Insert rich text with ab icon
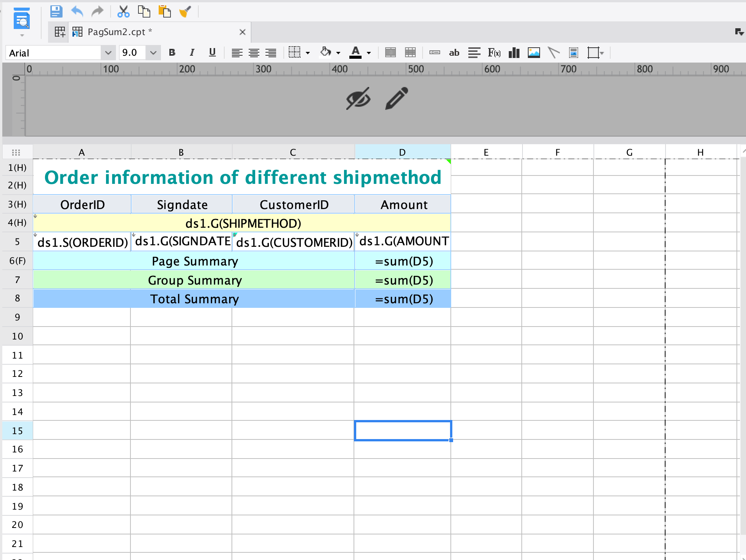 click(x=454, y=53)
